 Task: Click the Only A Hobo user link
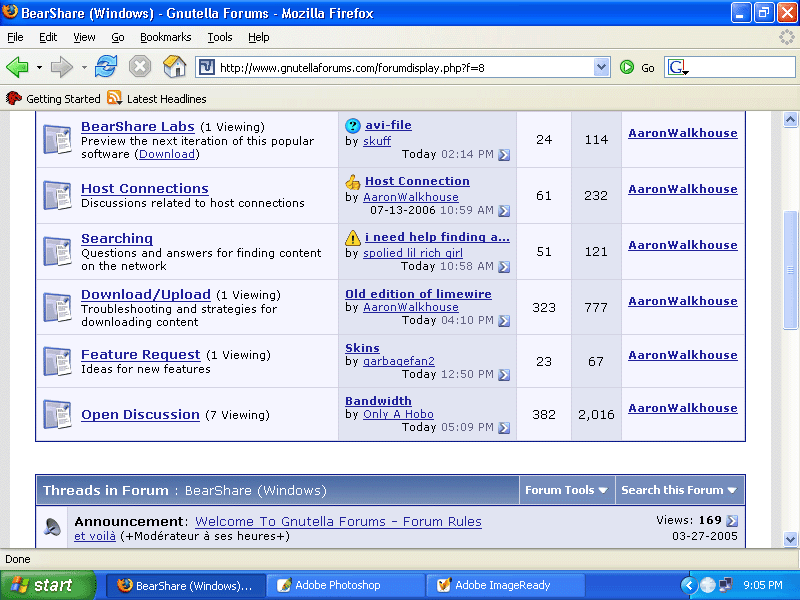coord(398,414)
